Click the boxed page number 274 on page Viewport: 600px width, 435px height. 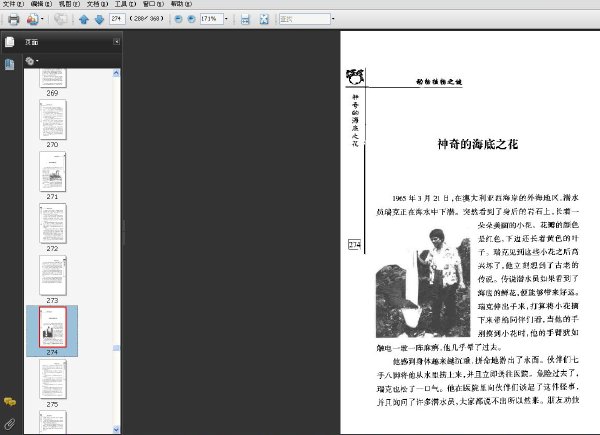click(354, 244)
